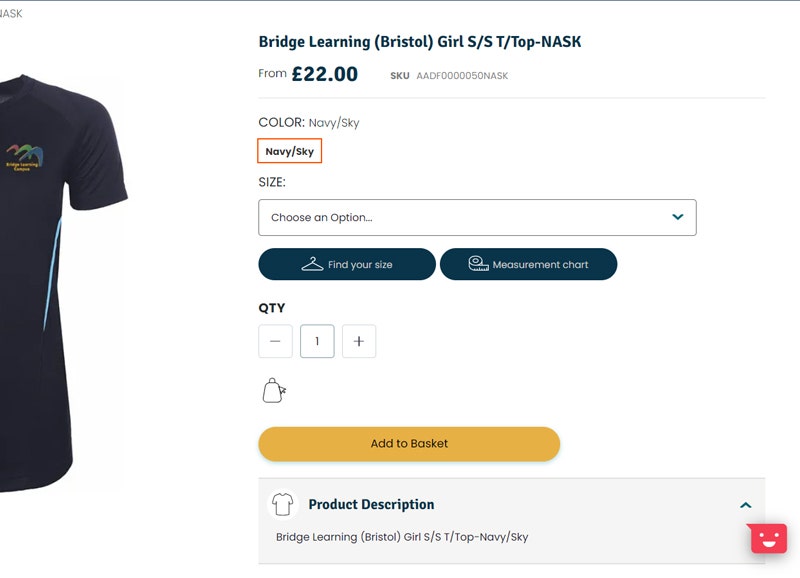The height and width of the screenshot is (578, 800).
Task: Open the 'Measurement chart' button label
Action: 540,265
